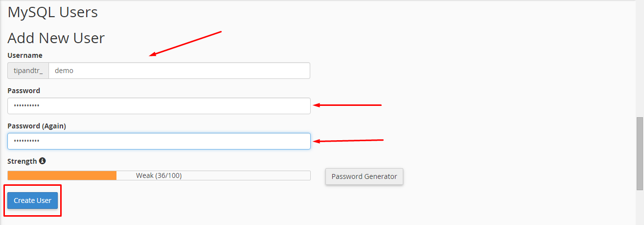
Task: Open the Password Generator
Action: pyautogui.click(x=364, y=176)
